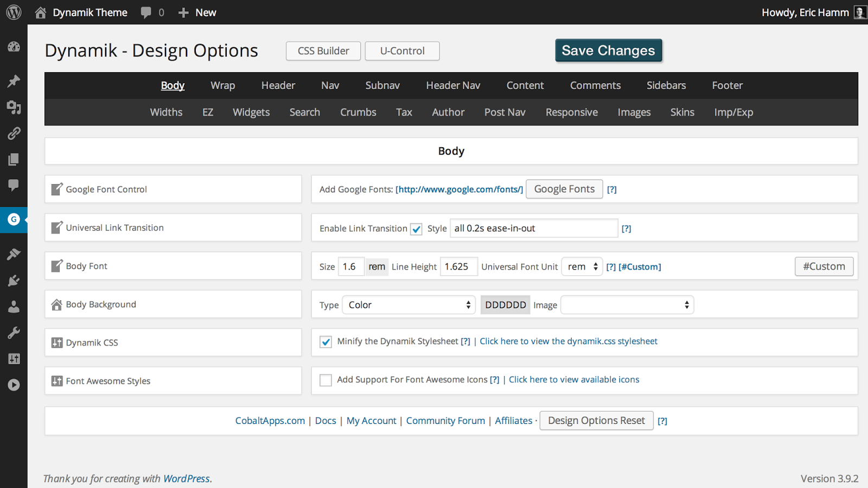868x488 pixels.
Task: Switch to the Wrap tab
Action: click(223, 85)
